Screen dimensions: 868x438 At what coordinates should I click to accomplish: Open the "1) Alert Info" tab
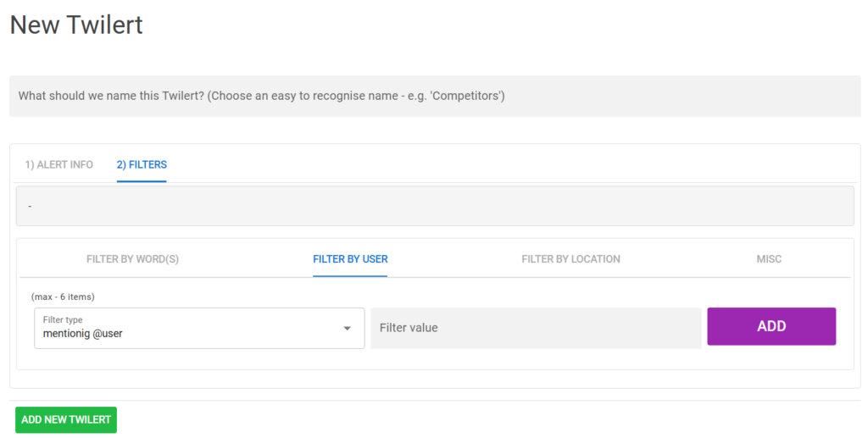58,164
